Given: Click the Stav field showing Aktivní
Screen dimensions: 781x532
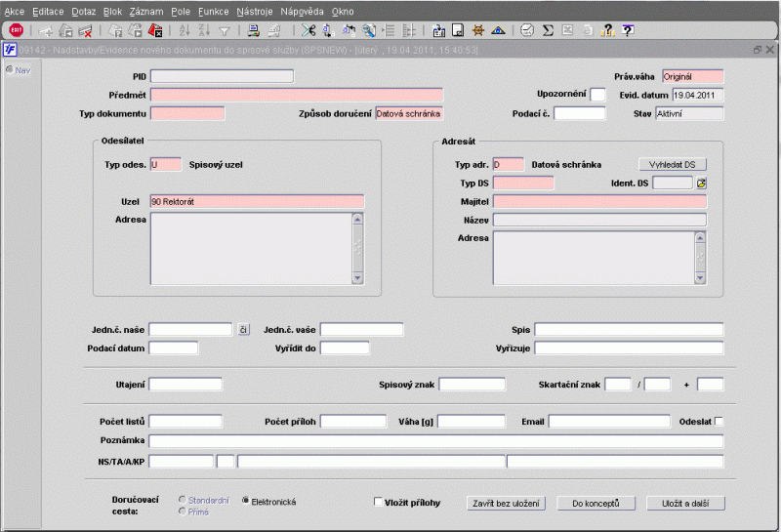Looking at the screenshot, I should click(689, 113).
